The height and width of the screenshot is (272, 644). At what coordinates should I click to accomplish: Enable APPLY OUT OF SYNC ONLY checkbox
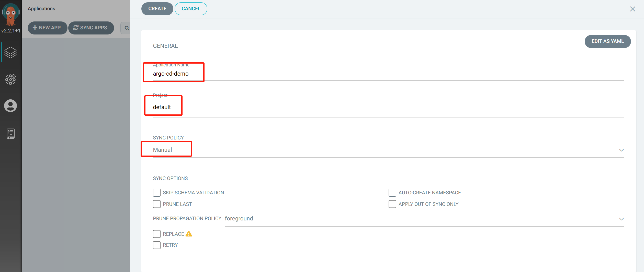click(392, 204)
